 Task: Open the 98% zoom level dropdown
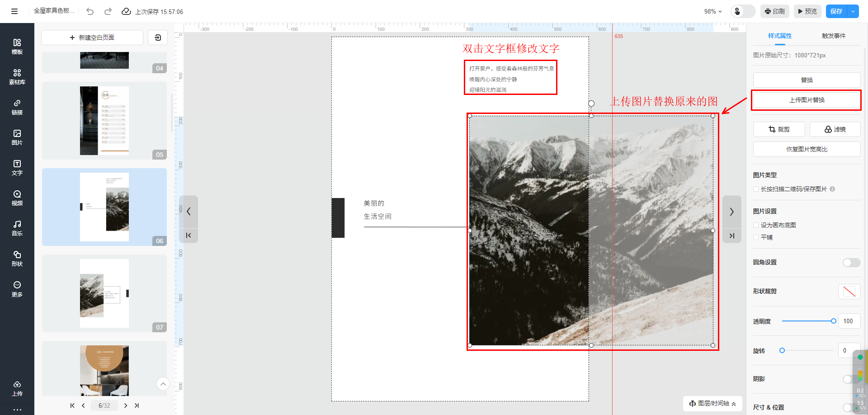point(713,11)
